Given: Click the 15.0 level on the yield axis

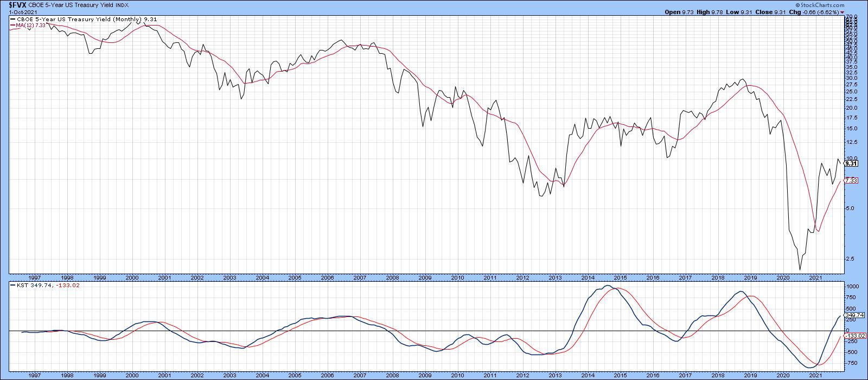Looking at the screenshot, I should (852, 129).
